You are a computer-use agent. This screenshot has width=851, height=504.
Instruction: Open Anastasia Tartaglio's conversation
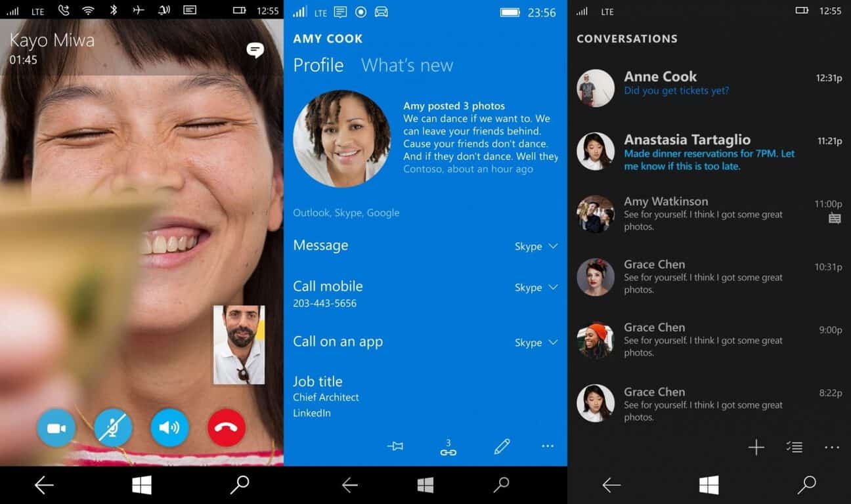[x=708, y=152]
